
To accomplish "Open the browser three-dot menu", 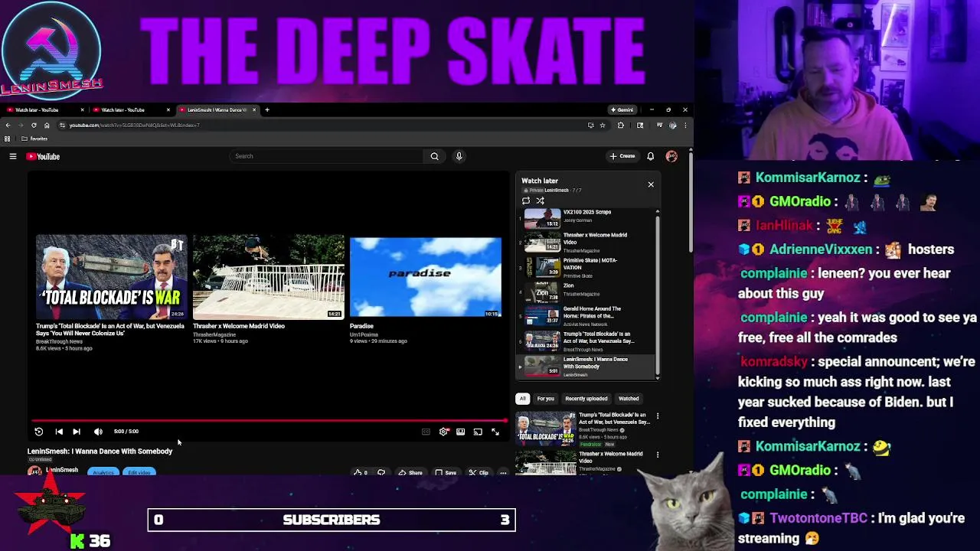I will [x=685, y=126].
